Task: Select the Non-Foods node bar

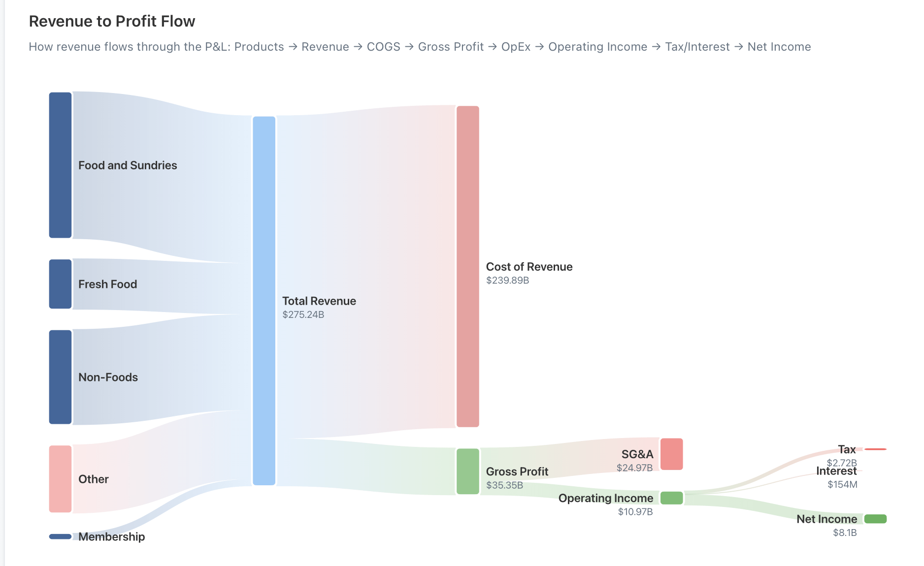Action: (x=60, y=377)
